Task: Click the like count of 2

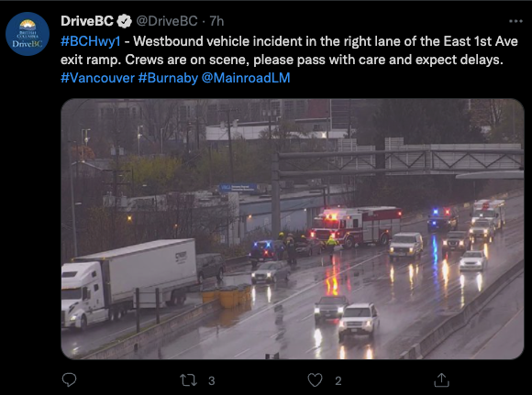Action: [338, 380]
